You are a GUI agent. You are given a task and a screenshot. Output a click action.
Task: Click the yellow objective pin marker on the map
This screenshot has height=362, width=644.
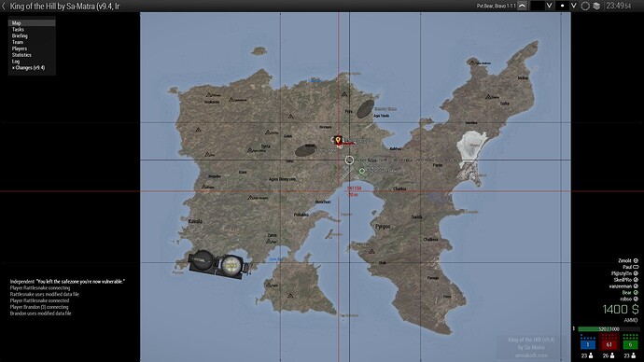[x=338, y=141]
